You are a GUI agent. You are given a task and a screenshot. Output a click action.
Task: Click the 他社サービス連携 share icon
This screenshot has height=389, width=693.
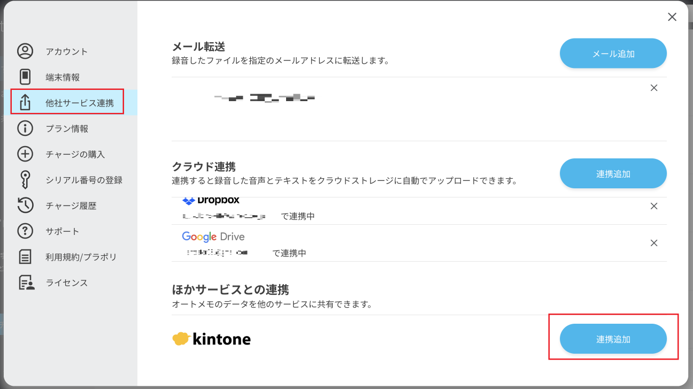tap(25, 102)
